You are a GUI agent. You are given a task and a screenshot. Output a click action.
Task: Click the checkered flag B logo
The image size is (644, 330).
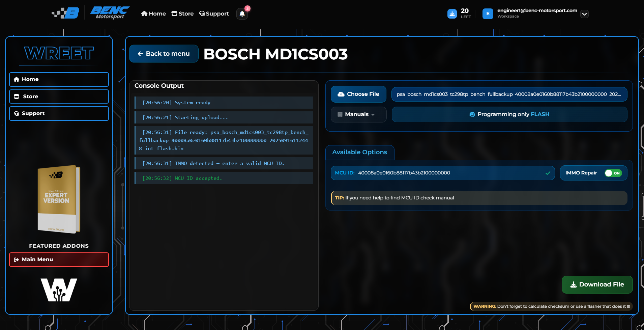pyautogui.click(x=65, y=13)
